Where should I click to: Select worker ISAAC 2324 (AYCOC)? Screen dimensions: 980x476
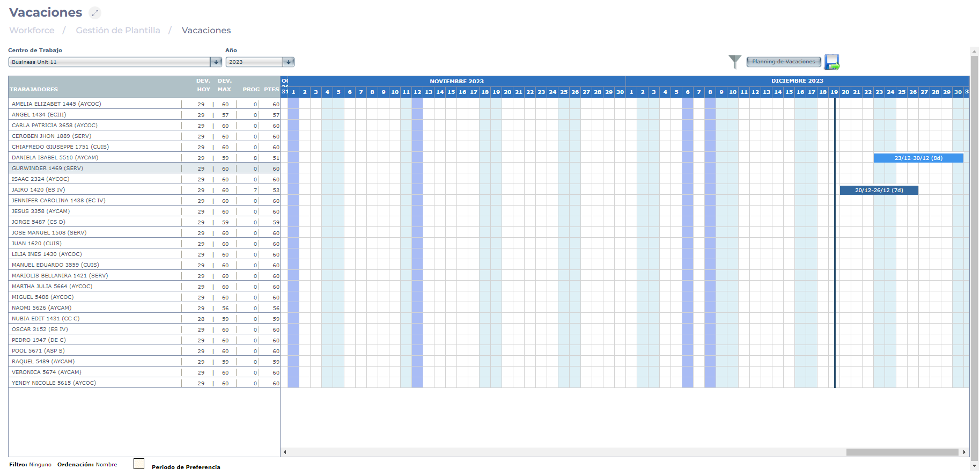(41, 179)
